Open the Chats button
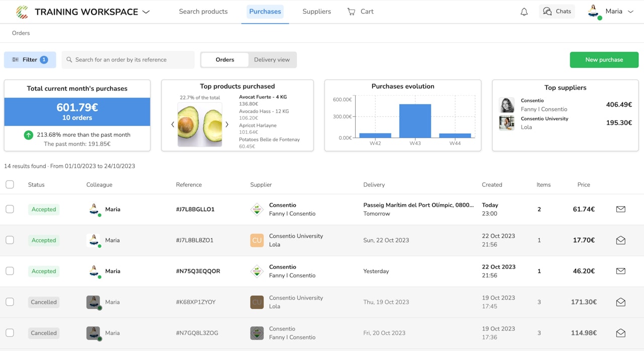The height and width of the screenshot is (351, 644). [556, 12]
